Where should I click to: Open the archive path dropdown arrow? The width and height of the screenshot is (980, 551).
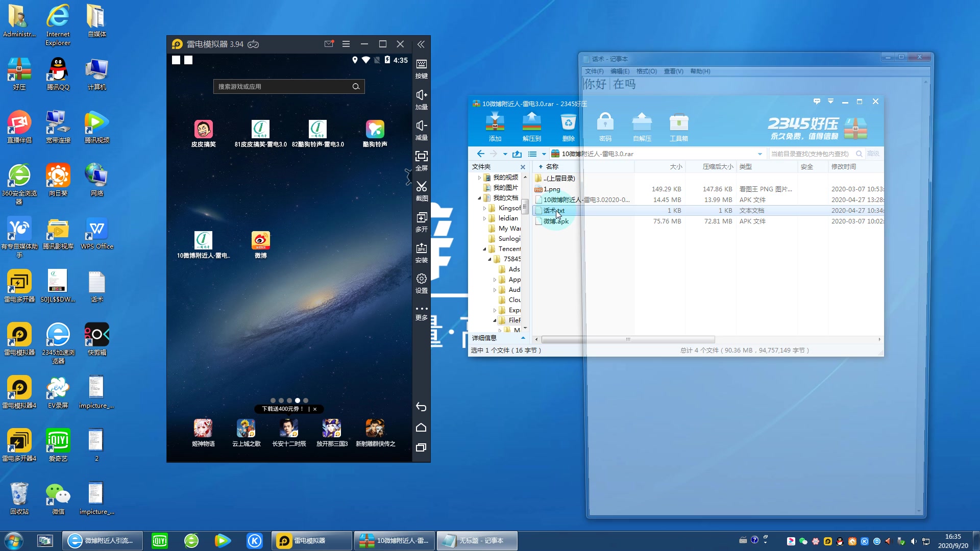(x=759, y=154)
